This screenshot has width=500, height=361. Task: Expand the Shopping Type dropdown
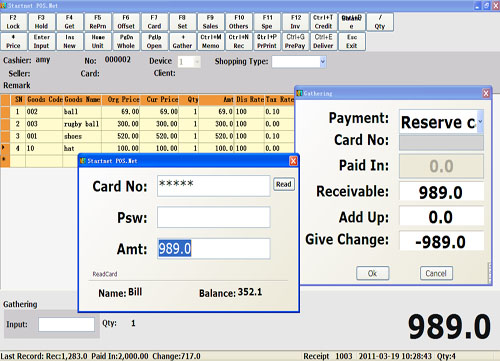tap(322, 62)
